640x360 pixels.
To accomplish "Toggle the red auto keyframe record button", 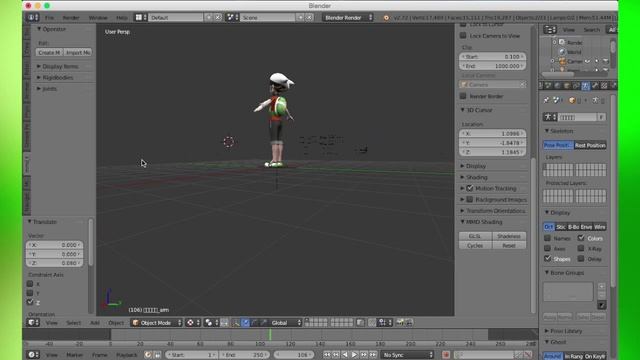I will [446, 355].
